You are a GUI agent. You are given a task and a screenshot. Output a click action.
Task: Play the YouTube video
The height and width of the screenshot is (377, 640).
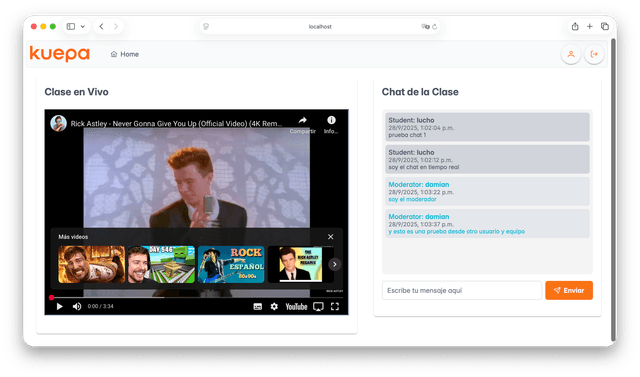click(x=60, y=306)
